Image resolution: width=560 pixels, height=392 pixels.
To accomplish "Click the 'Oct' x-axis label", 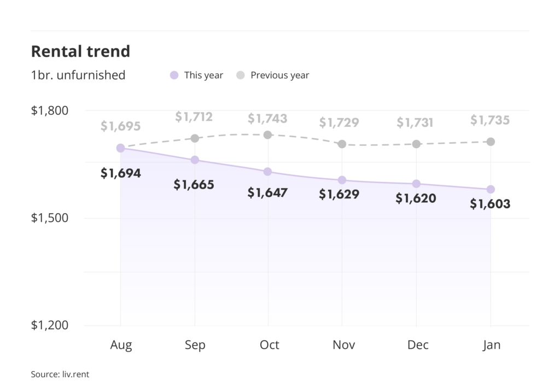I will [269, 345].
